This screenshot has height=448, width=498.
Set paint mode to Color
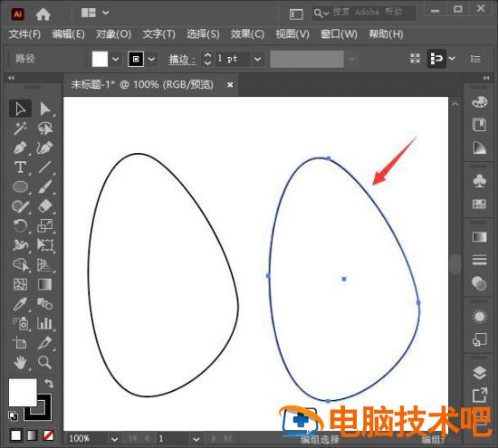pyautogui.click(x=16, y=435)
